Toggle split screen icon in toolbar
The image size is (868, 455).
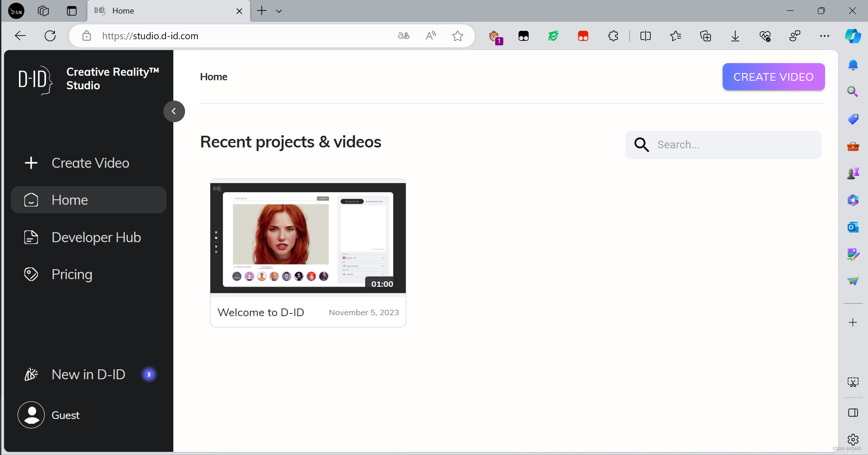tap(645, 36)
